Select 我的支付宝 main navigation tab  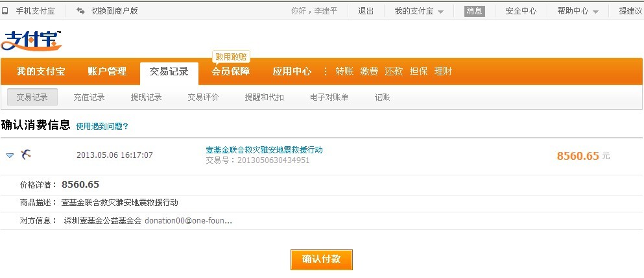click(41, 71)
